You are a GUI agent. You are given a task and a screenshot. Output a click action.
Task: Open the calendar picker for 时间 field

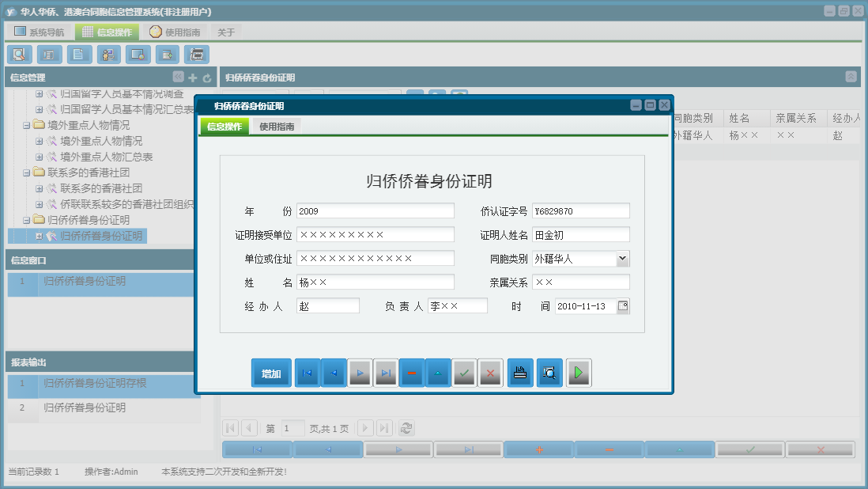pyautogui.click(x=623, y=306)
